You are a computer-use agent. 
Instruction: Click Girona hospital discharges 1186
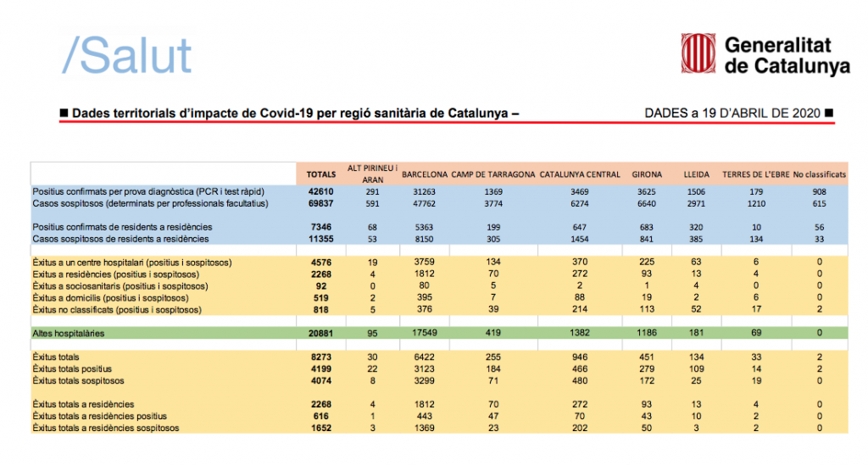tap(647, 333)
